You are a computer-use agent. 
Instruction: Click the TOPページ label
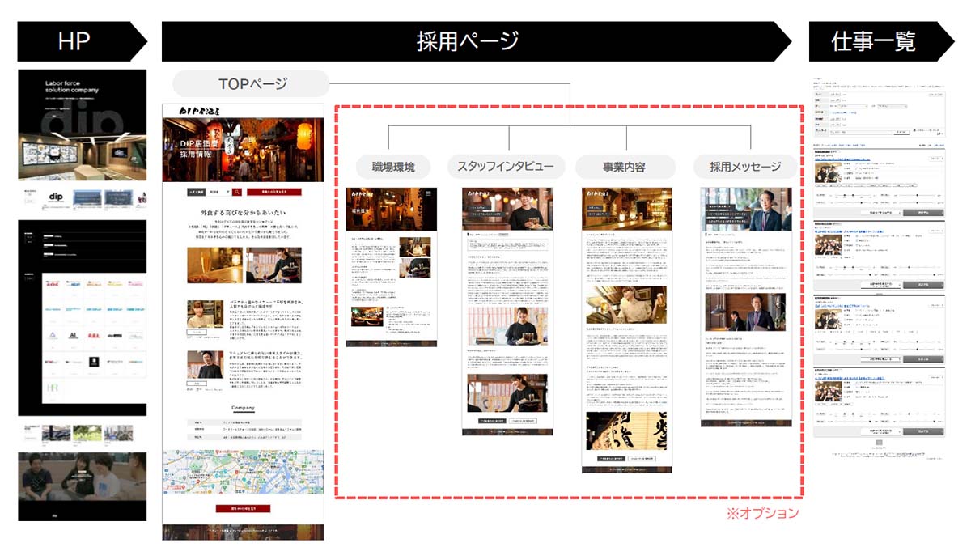point(252,84)
